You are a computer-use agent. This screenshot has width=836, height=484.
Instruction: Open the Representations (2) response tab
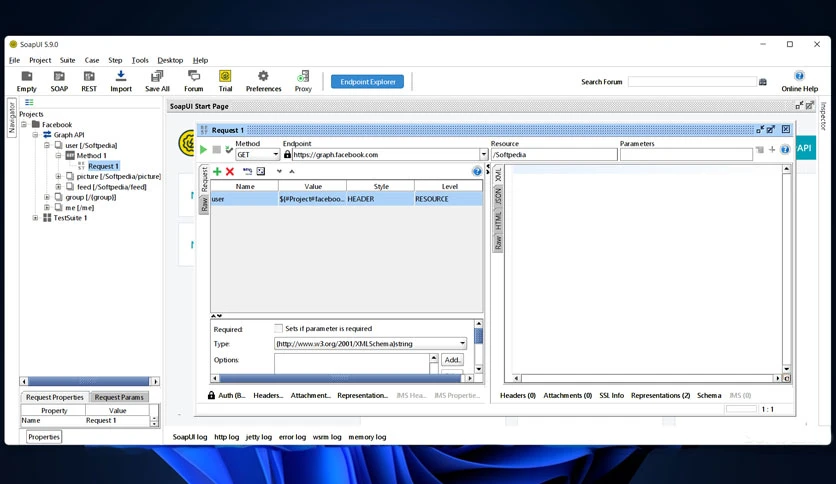660,396
